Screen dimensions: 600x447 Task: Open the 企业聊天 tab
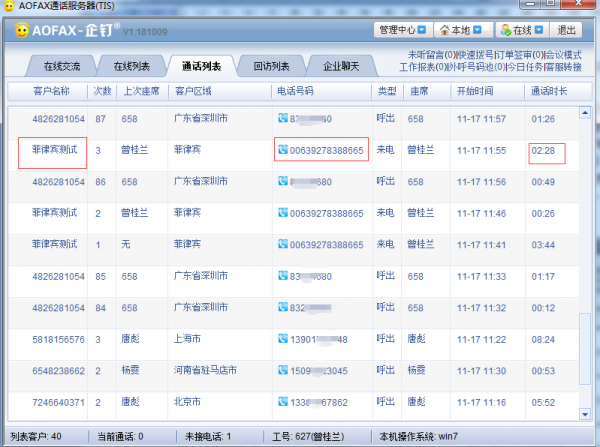[x=341, y=66]
